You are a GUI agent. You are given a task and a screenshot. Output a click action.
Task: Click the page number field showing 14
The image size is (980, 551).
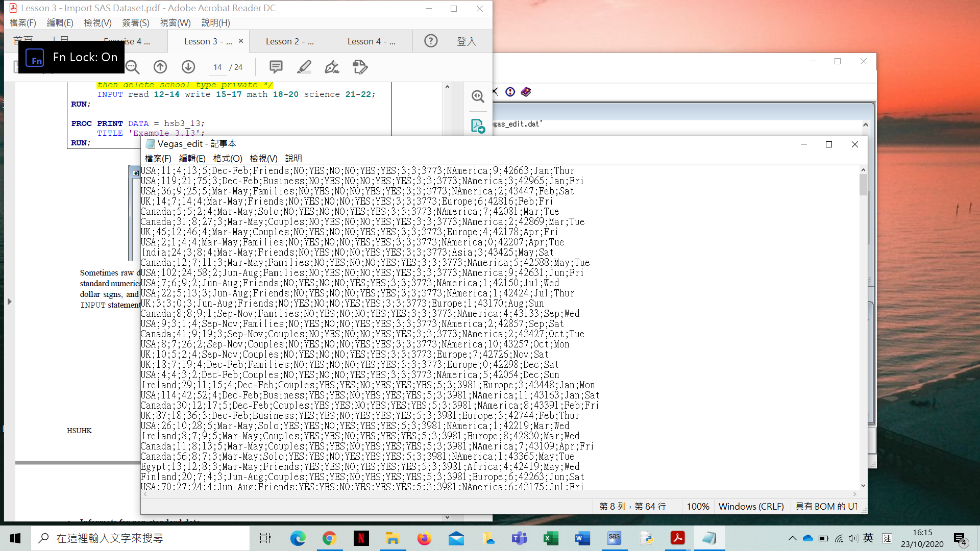click(x=217, y=67)
